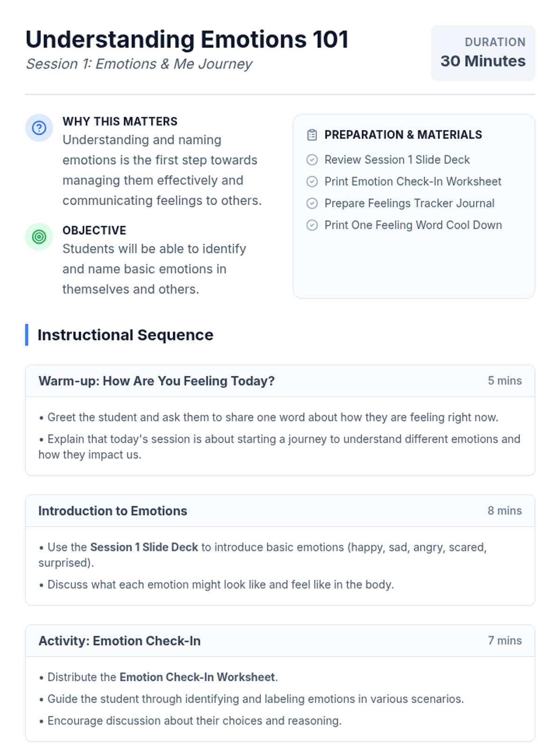Click the clipboard icon next to Preparation & Materials
The image size is (560, 747).
pyautogui.click(x=312, y=135)
